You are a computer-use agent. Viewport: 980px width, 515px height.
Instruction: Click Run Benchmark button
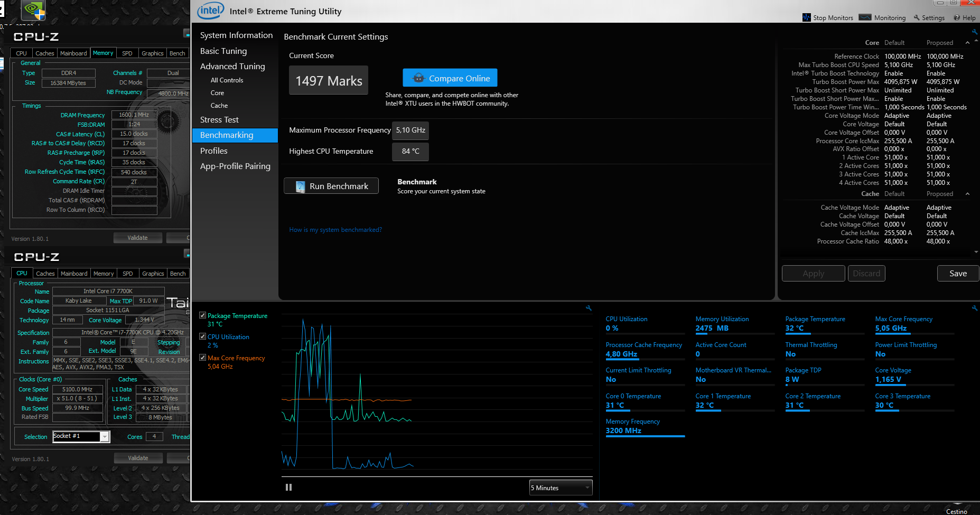coord(331,186)
